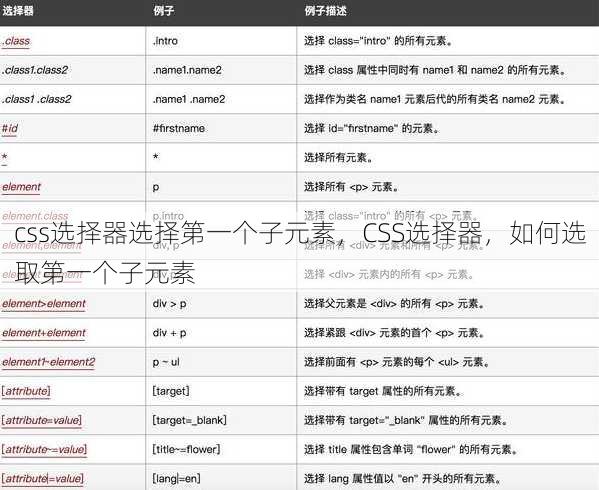Click description 选择父元素是 <div> 的所有 <p> 元素

[x=394, y=304]
